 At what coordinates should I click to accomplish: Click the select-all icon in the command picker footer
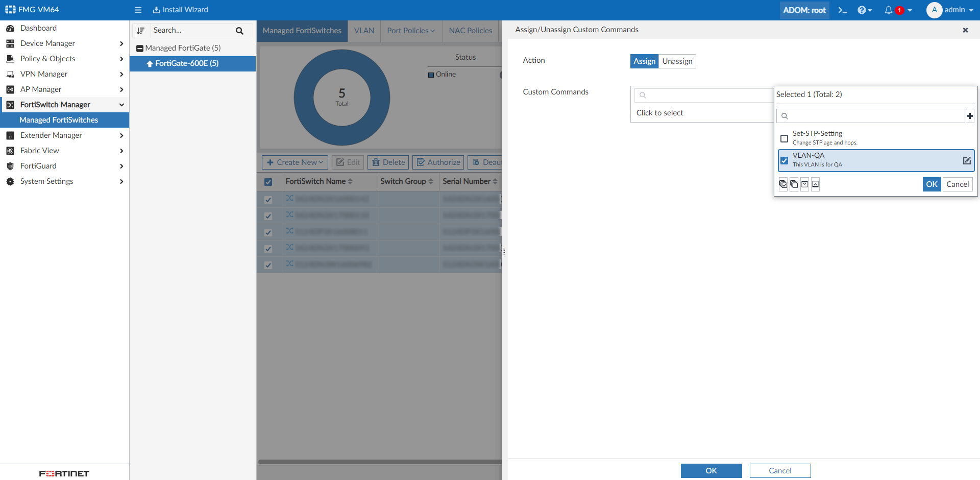pyautogui.click(x=783, y=184)
